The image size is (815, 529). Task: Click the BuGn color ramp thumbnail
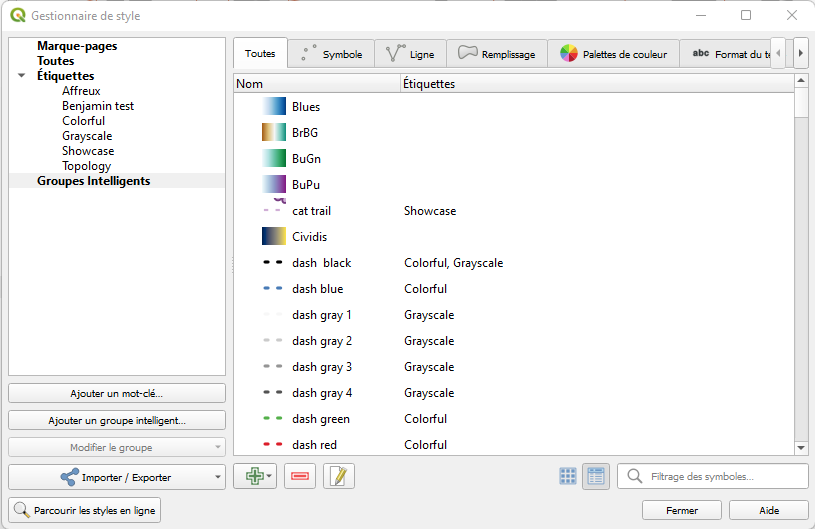[x=274, y=158]
